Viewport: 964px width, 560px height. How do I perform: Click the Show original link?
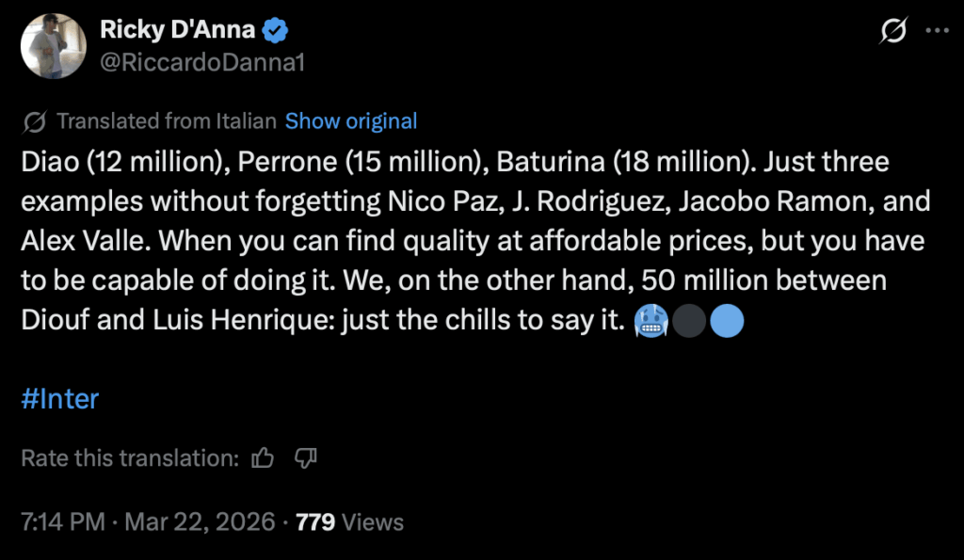350,120
